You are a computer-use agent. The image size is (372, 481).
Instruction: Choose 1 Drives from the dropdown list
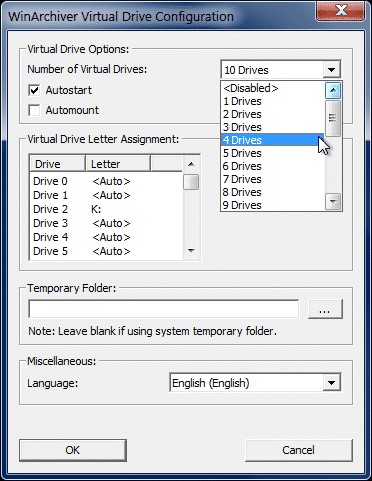(x=273, y=101)
